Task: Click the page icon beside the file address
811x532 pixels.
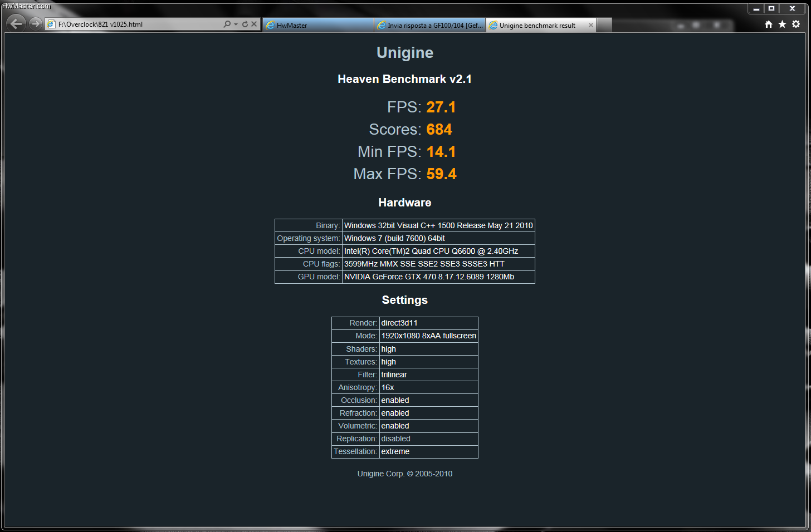Action: [x=51, y=24]
